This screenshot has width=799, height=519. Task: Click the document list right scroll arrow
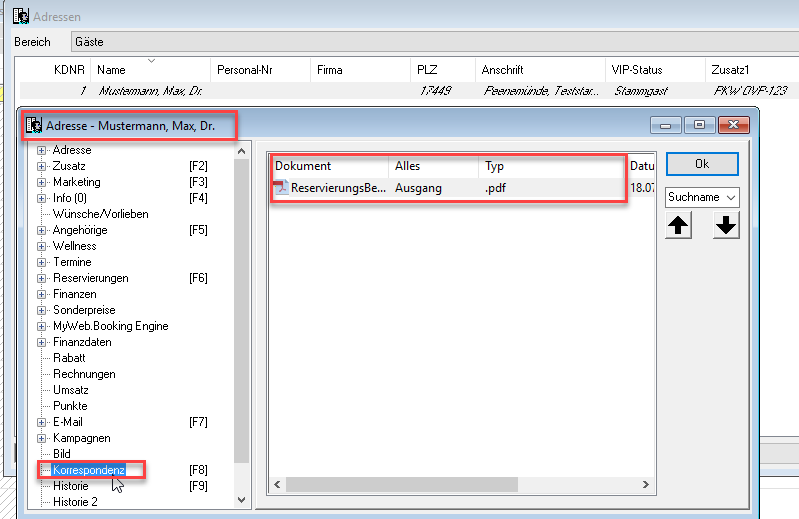tap(646, 484)
